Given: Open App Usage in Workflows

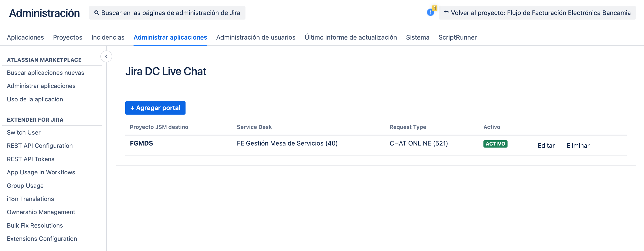Looking at the screenshot, I should (41, 172).
